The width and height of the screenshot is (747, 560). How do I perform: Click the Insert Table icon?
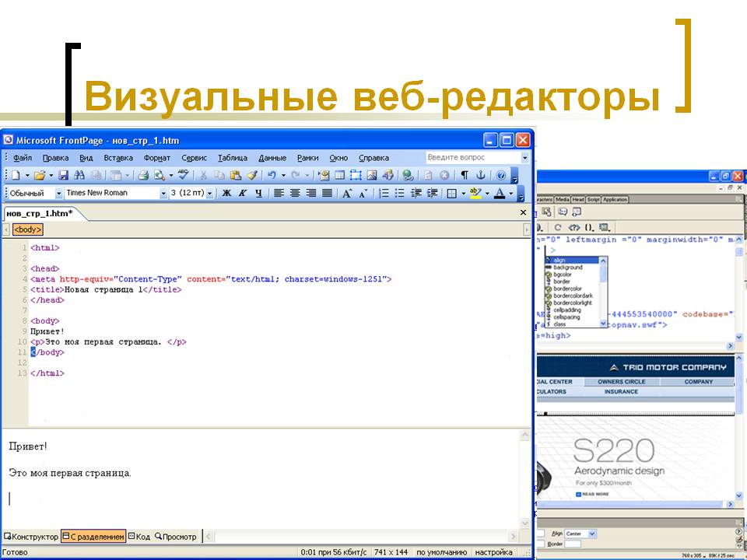click(x=340, y=176)
